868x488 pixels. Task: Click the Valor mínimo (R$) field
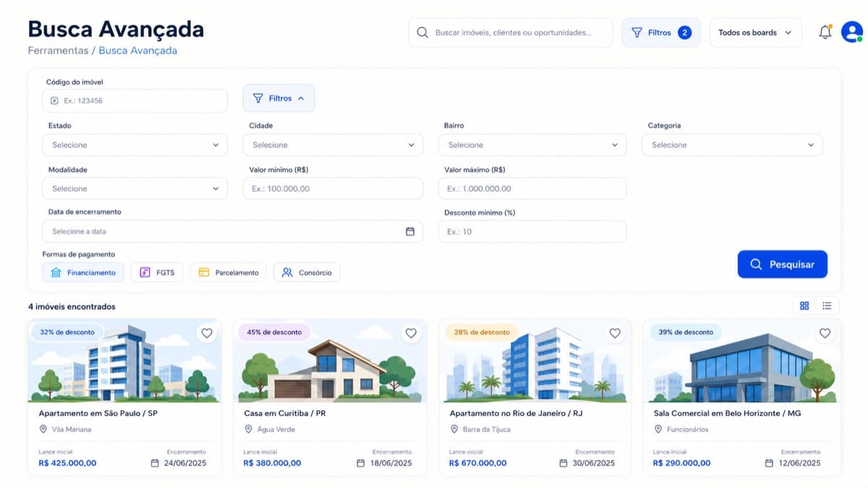(333, 189)
